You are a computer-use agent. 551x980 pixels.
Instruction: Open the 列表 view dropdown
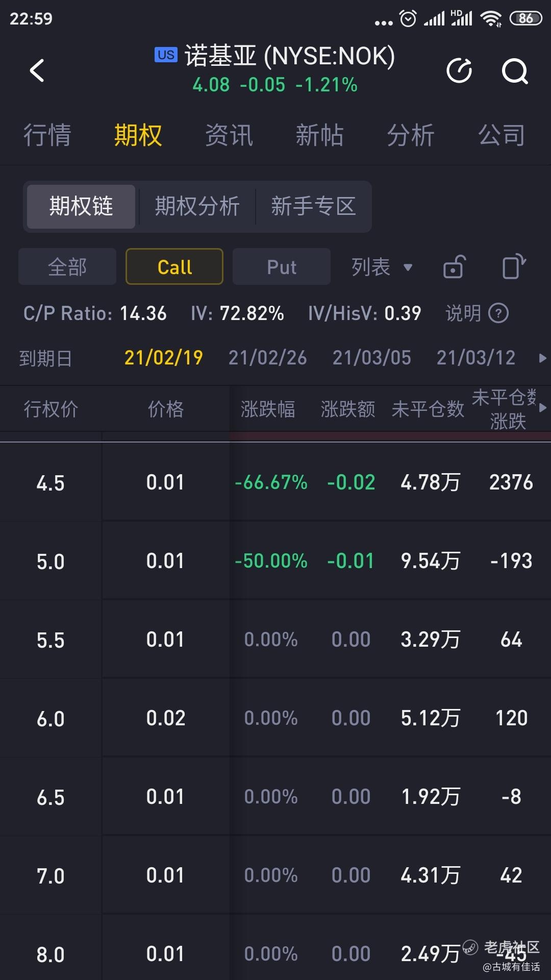pyautogui.click(x=382, y=266)
